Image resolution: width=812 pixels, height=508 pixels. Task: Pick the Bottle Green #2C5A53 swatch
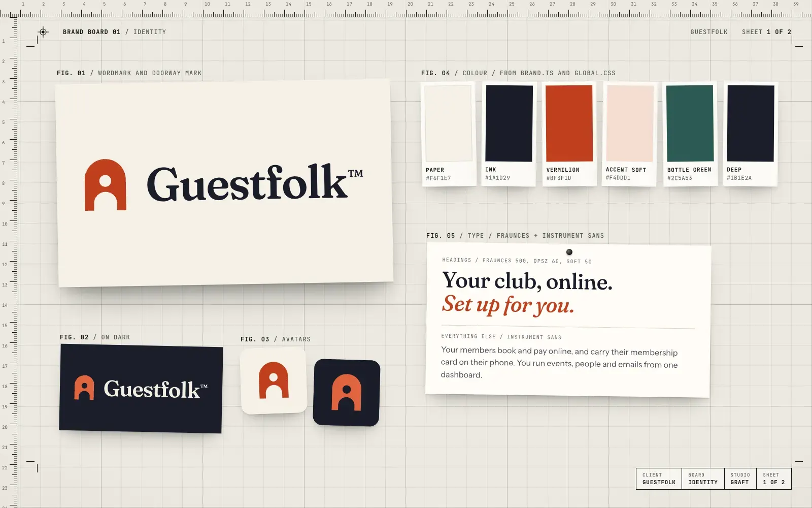pyautogui.click(x=690, y=134)
